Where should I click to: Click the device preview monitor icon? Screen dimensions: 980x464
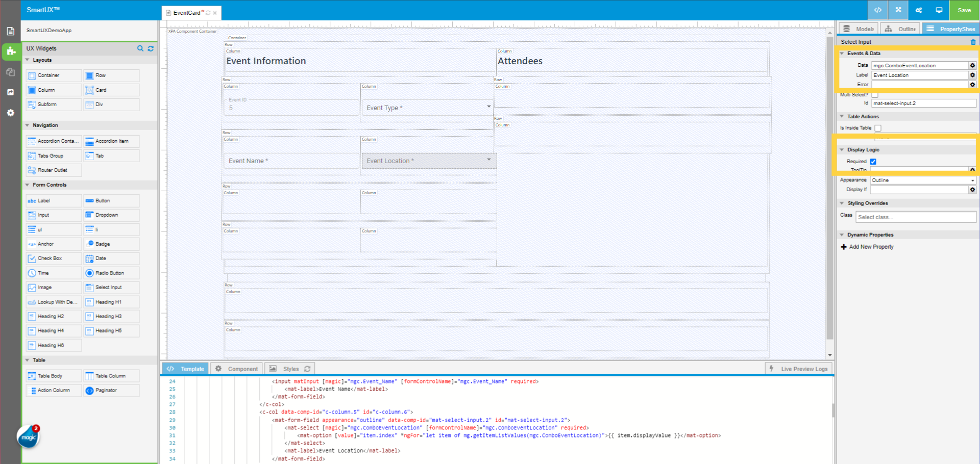(939, 10)
